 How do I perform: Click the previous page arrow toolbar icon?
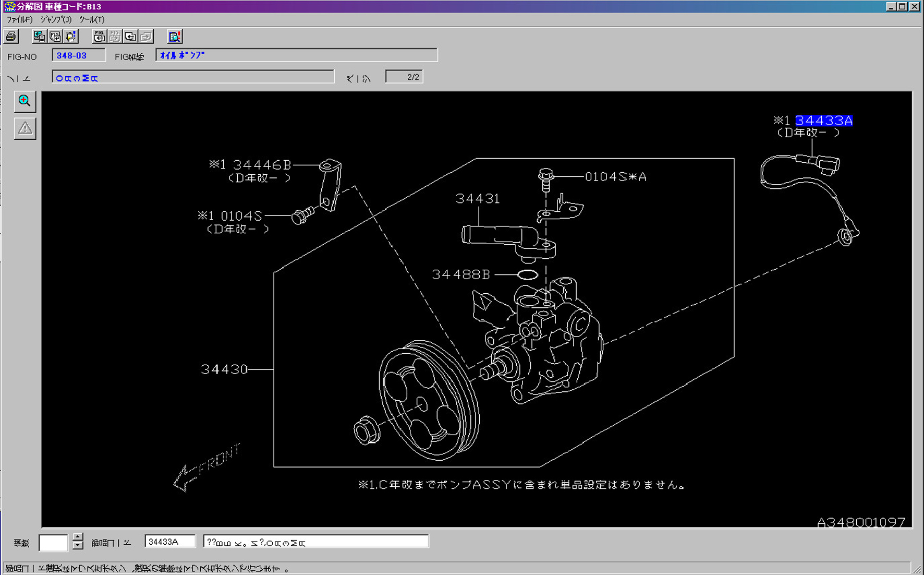[x=131, y=37]
